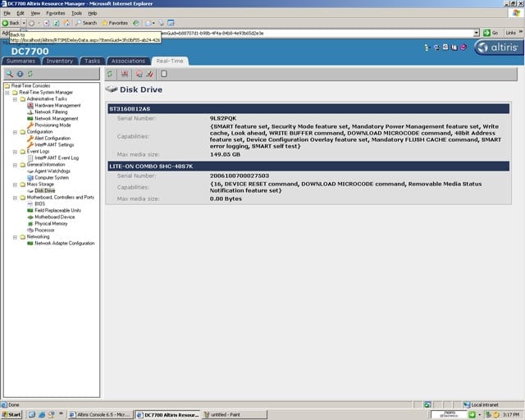Click the IE Stop toolbar icon
Screen dimensions: 525x420
pos(46,23)
